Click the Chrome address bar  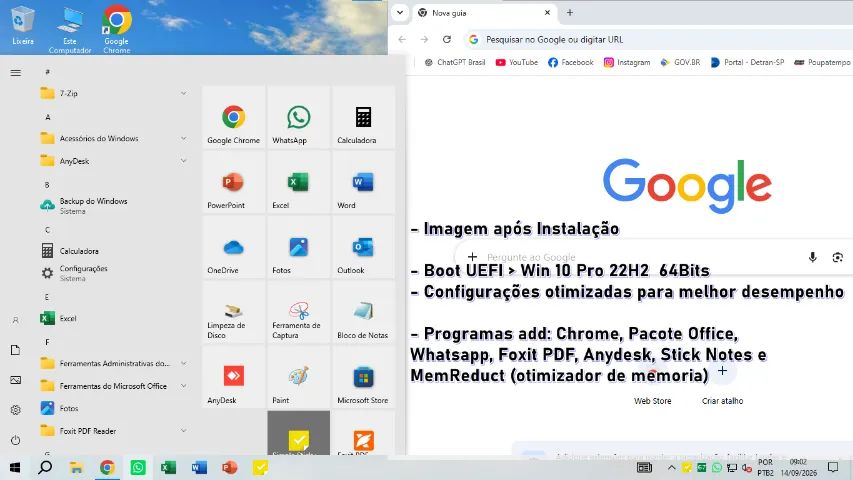658,39
